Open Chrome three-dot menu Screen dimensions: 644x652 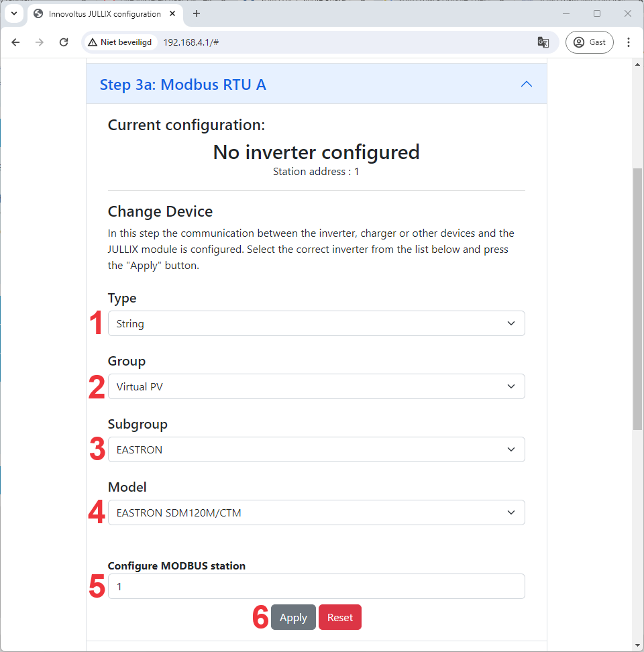[x=629, y=42]
